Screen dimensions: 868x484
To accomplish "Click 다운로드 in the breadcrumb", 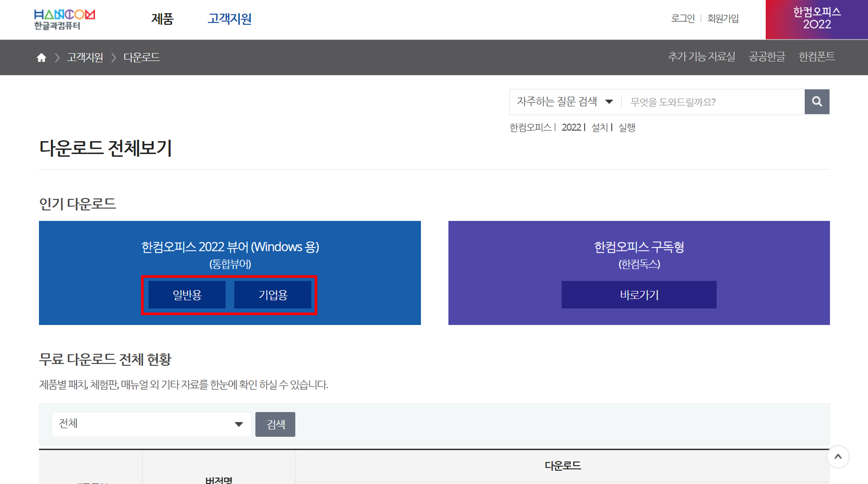I will click(141, 57).
